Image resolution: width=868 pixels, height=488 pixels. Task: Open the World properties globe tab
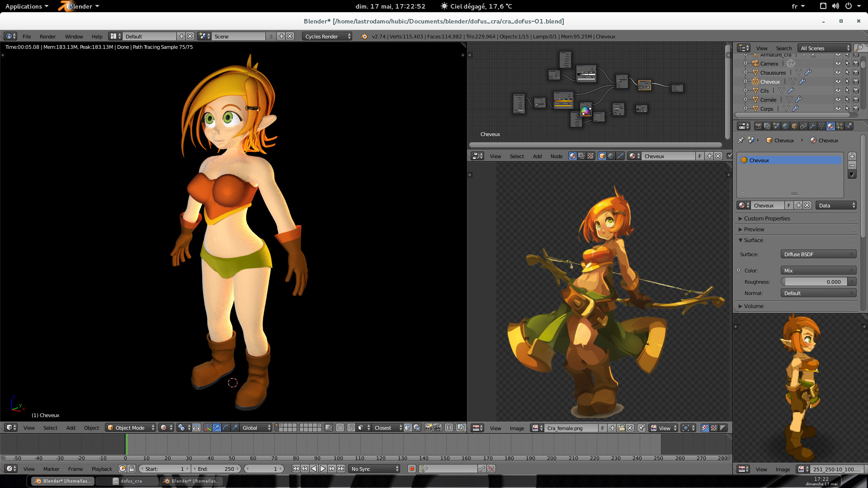click(x=785, y=126)
